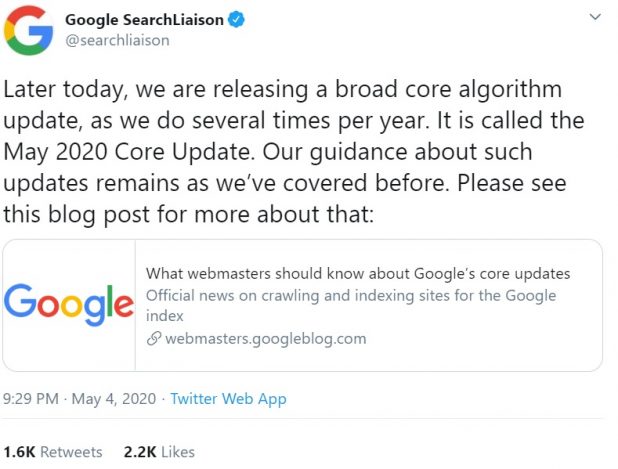Viewport: 618px width, 469px height.
Task: Click the 'Official news on crawling' description
Action: 351,305
